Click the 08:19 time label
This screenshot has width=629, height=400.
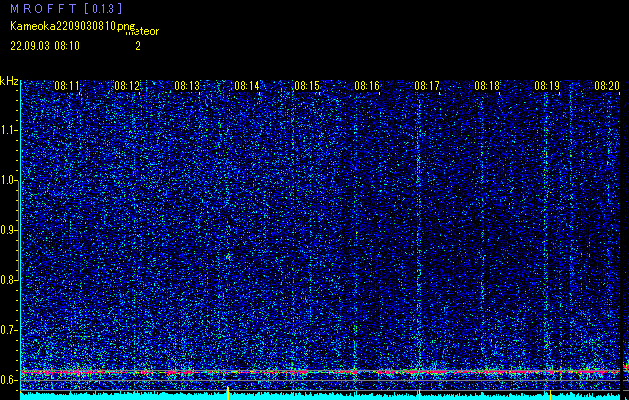click(547, 86)
